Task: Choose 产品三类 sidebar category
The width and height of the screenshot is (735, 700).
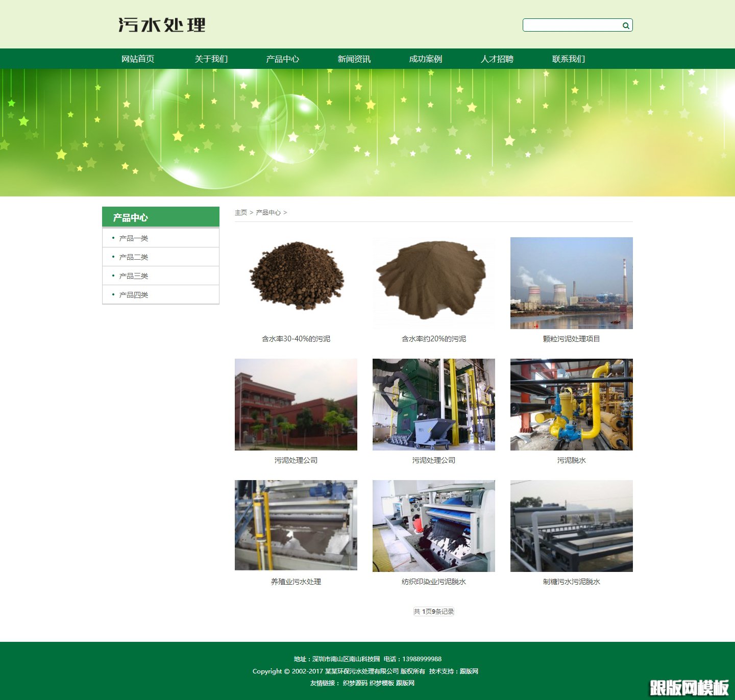Action: pyautogui.click(x=134, y=276)
